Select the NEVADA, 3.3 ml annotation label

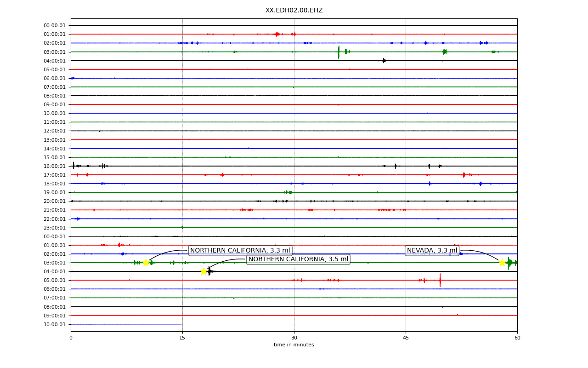tap(432, 251)
